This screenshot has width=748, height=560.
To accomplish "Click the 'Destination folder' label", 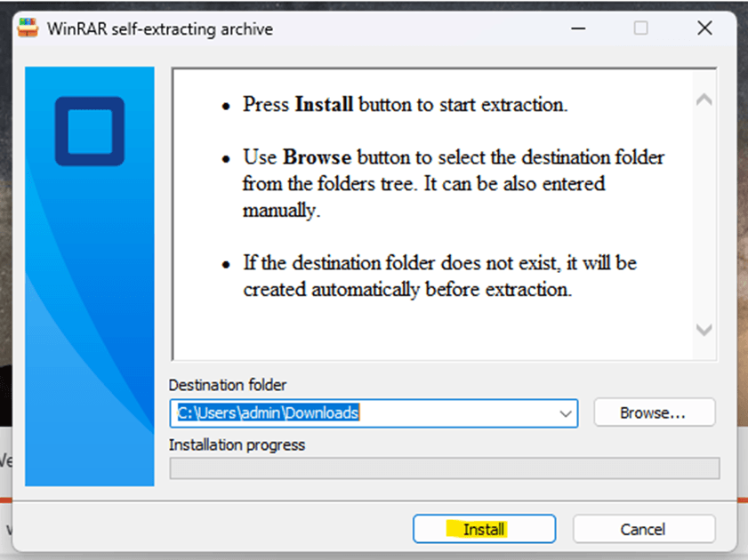I will coord(228,385).
